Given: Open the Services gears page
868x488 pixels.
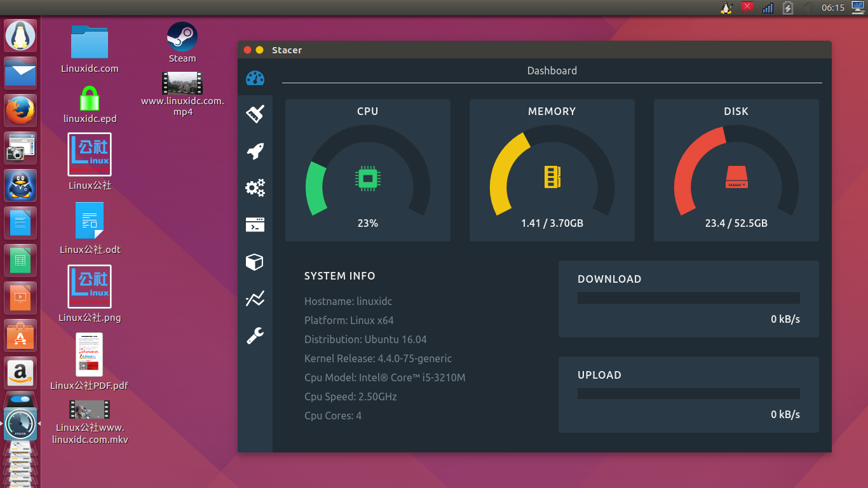Looking at the screenshot, I should [255, 187].
